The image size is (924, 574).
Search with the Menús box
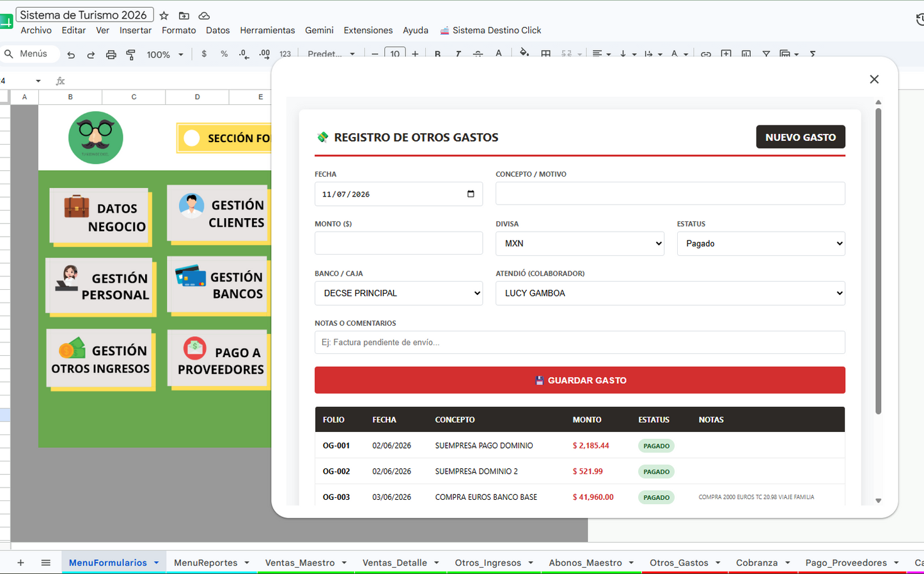pyautogui.click(x=31, y=54)
